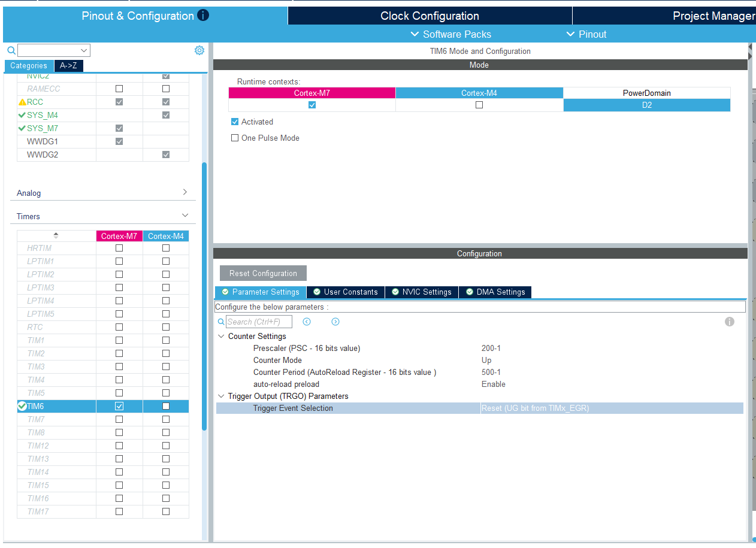Screen dimensions: 756x548
Task: Toggle the Cortex-M7 runtime context checkbox
Action: (x=312, y=105)
